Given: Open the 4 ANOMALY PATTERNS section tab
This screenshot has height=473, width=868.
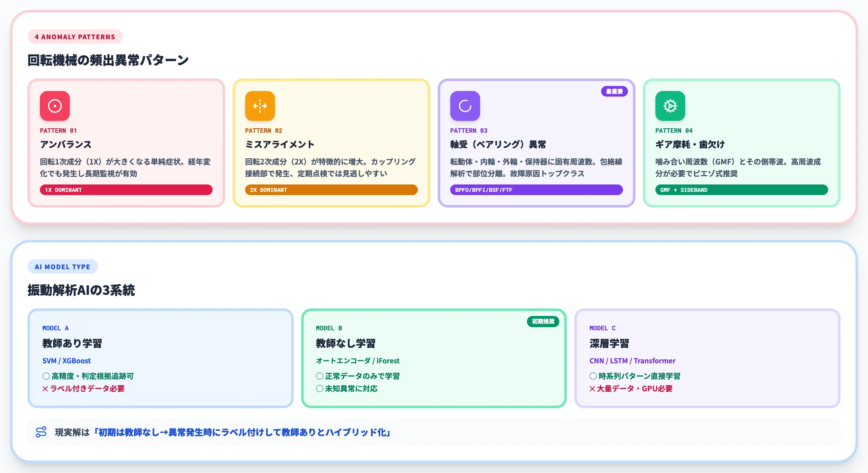Looking at the screenshot, I should tap(75, 37).
